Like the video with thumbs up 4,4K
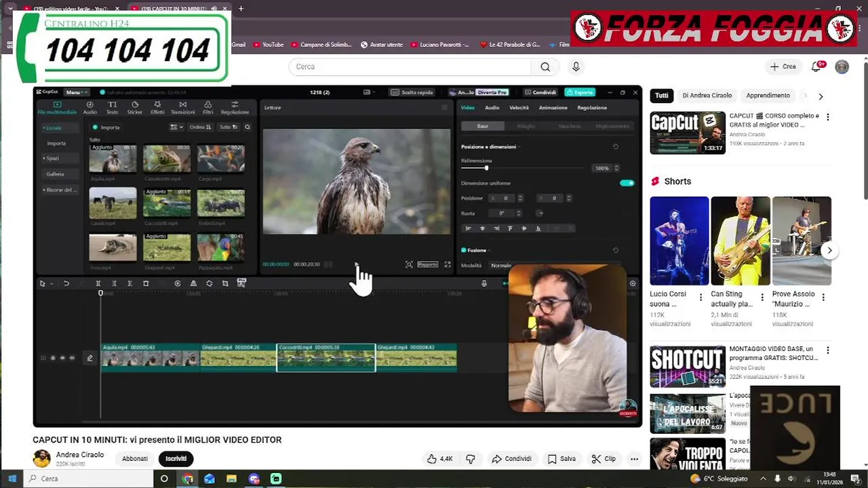This screenshot has width=868, height=488. [439, 459]
